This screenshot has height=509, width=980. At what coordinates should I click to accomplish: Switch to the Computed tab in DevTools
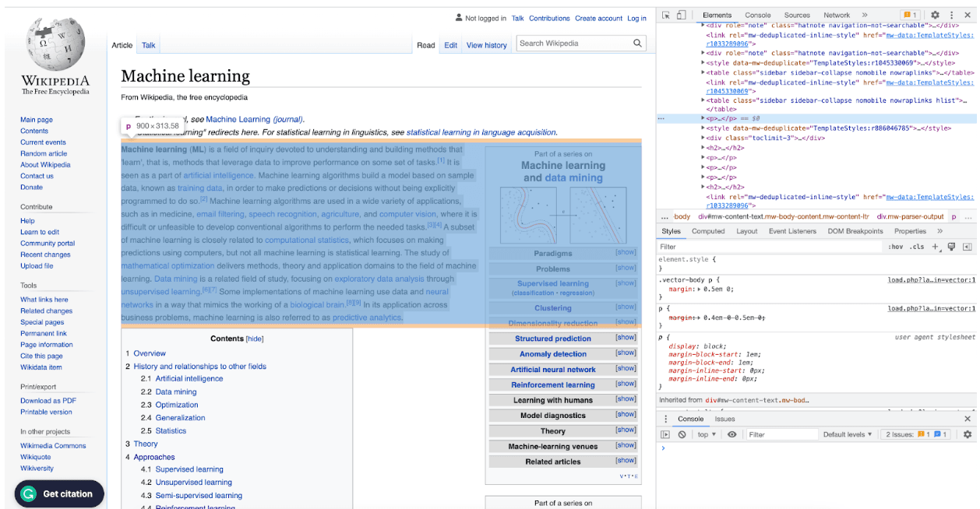coord(708,231)
